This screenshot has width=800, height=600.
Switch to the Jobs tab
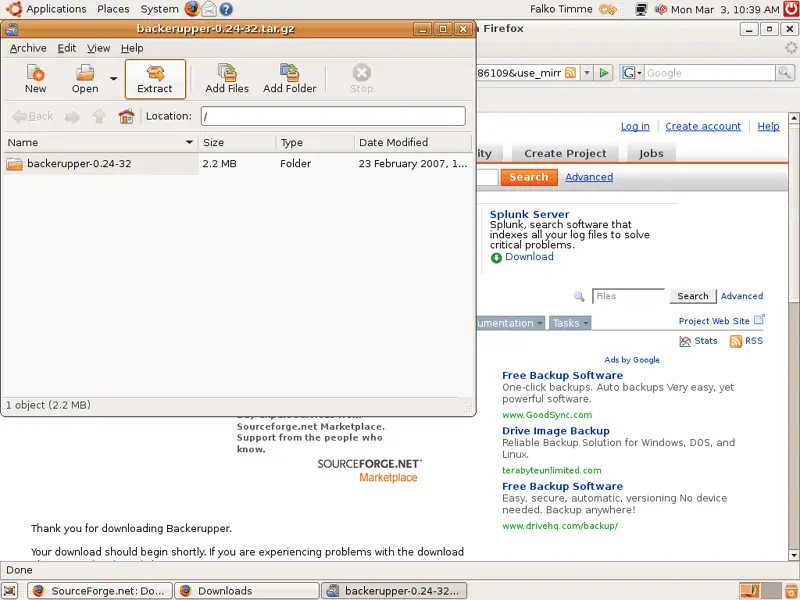pyautogui.click(x=651, y=154)
